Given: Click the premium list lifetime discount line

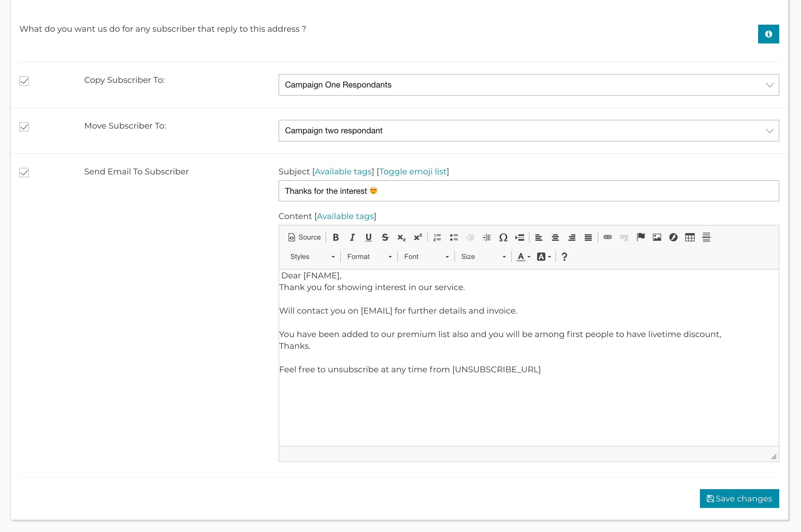Looking at the screenshot, I should (x=500, y=334).
